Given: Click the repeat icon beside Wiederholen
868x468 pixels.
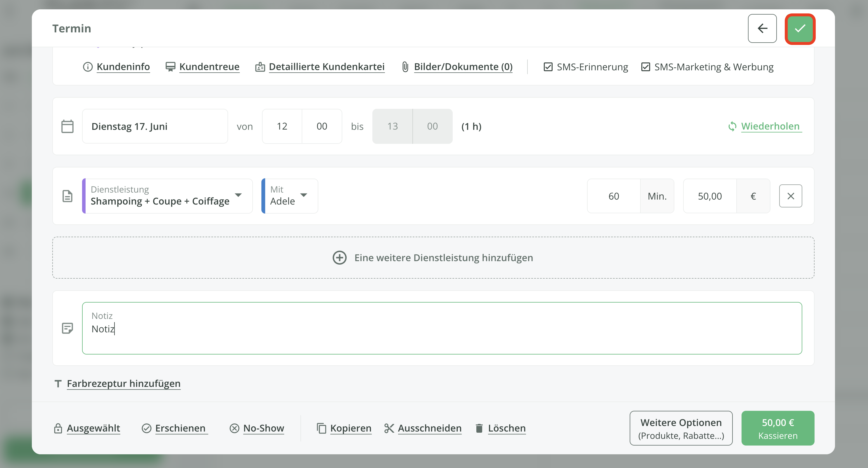Looking at the screenshot, I should 732,126.
